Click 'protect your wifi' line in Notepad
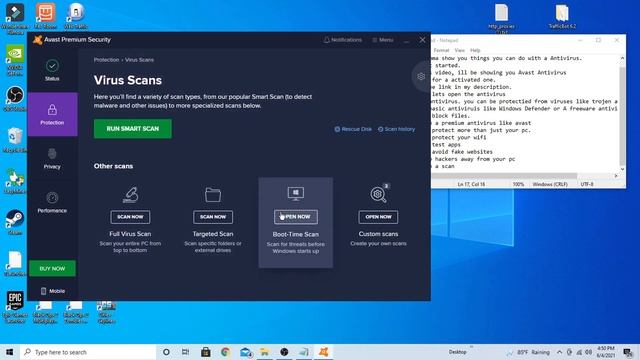The height and width of the screenshot is (360, 640). tap(459, 137)
